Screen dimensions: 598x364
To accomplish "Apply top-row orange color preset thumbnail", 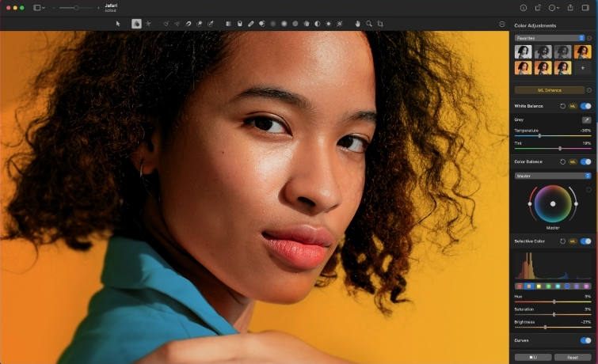I will (x=583, y=52).
